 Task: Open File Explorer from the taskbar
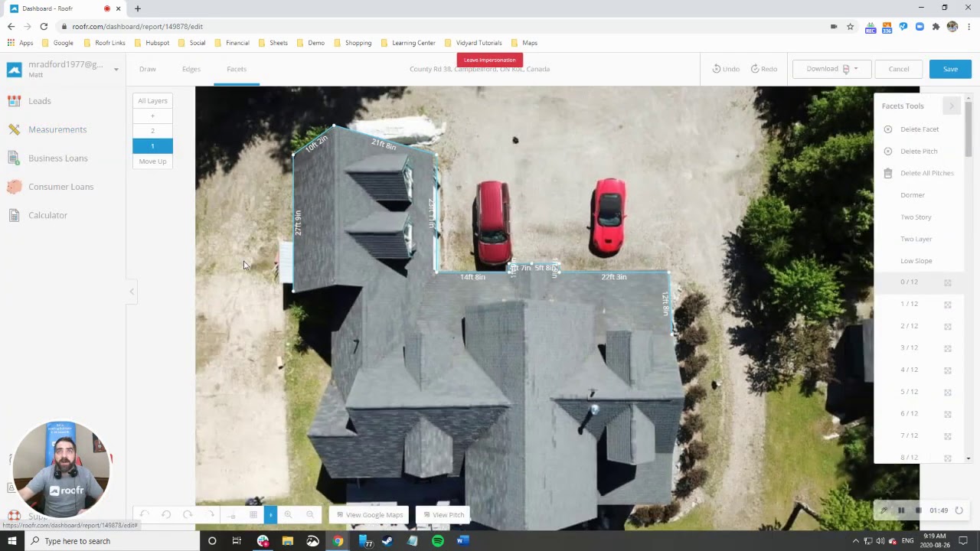click(288, 541)
